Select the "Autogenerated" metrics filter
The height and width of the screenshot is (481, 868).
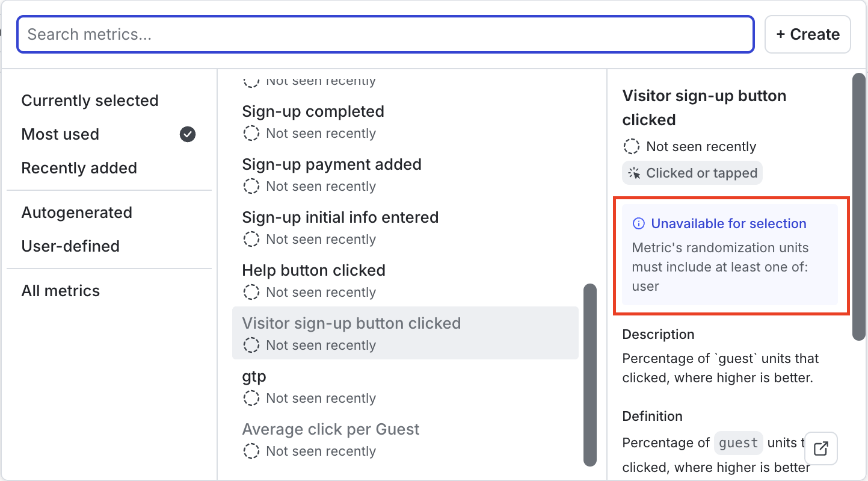76,213
